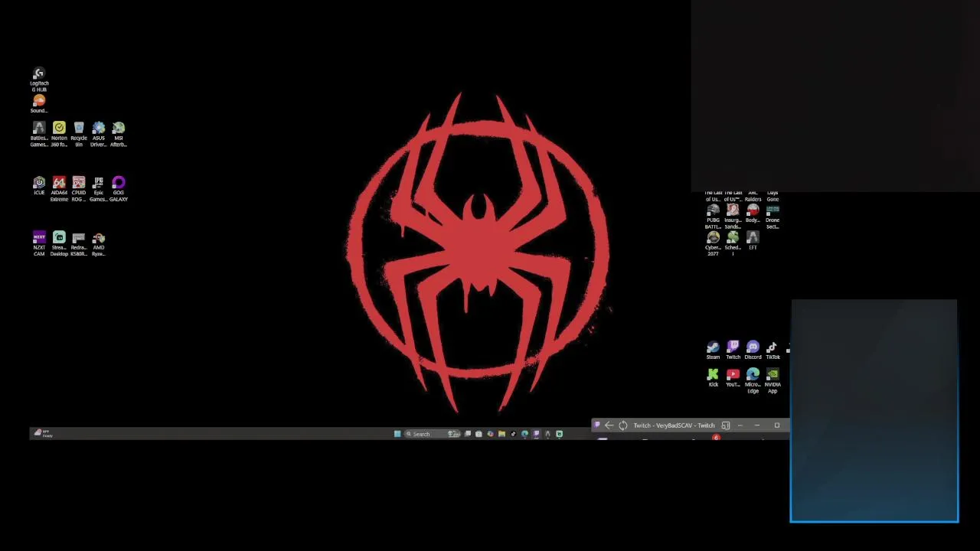This screenshot has width=980, height=551.
Task: Launch the NVIDIA App desktop icon
Action: [x=773, y=381]
